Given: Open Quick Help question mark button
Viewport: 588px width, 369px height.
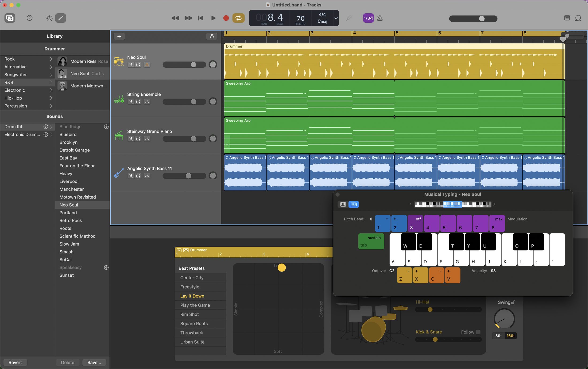Looking at the screenshot, I should [x=30, y=18].
